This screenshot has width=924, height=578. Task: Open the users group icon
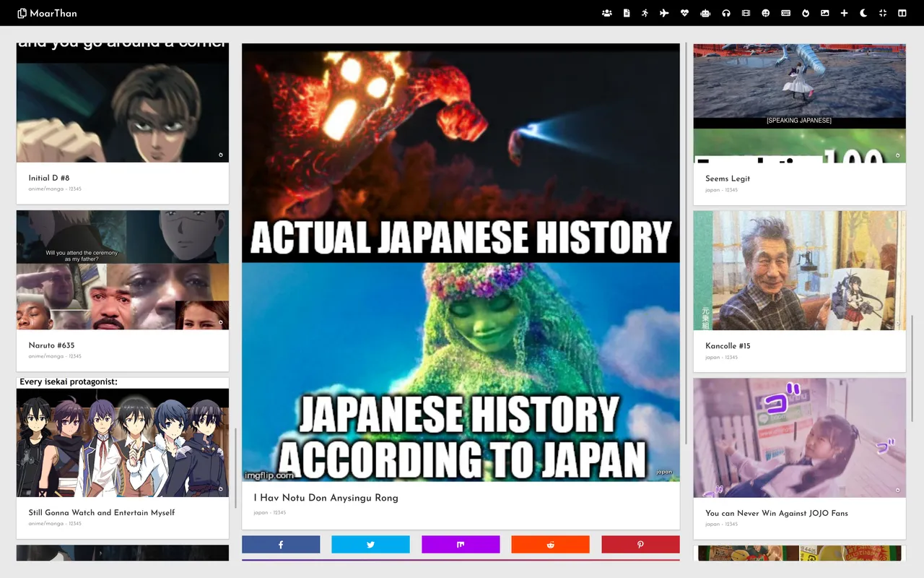pyautogui.click(x=607, y=13)
